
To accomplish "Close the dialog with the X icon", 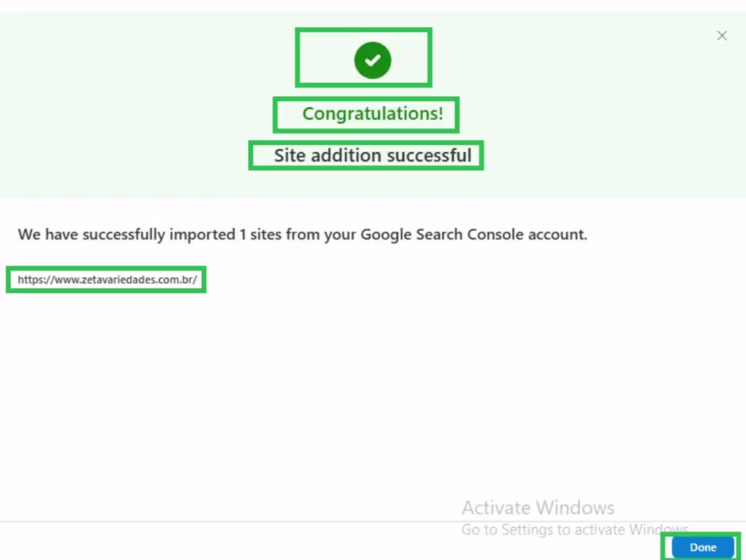I will coord(722,36).
